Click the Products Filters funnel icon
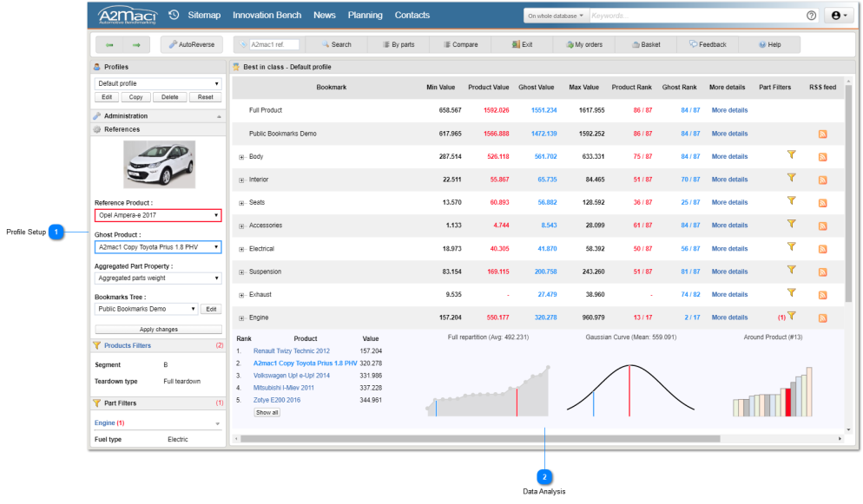The image size is (863, 504). (x=97, y=346)
